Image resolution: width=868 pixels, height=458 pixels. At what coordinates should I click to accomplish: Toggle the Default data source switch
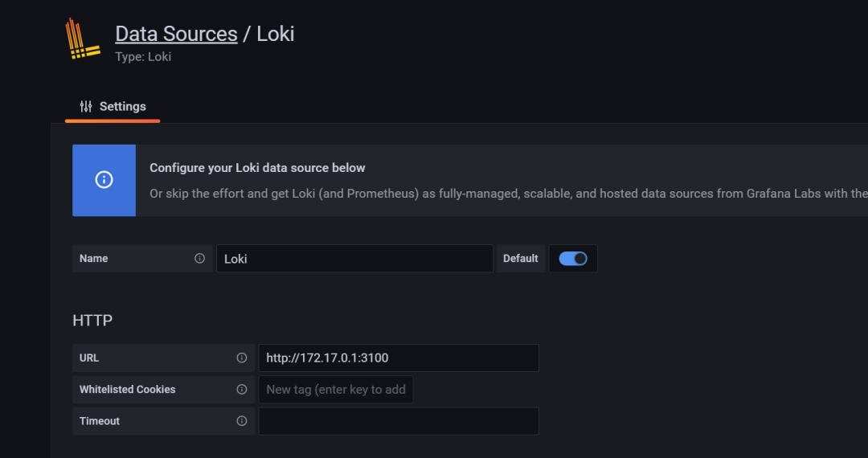(573, 259)
